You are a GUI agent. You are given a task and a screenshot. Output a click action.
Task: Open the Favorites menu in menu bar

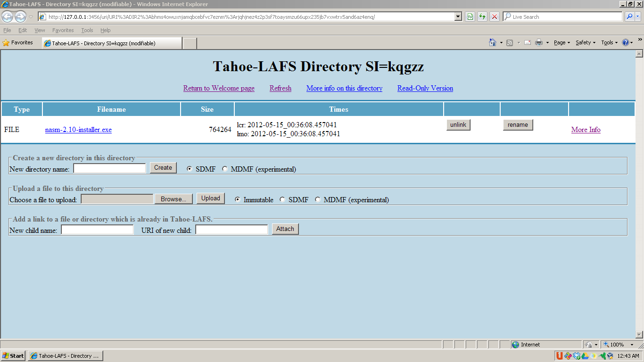tap(63, 30)
